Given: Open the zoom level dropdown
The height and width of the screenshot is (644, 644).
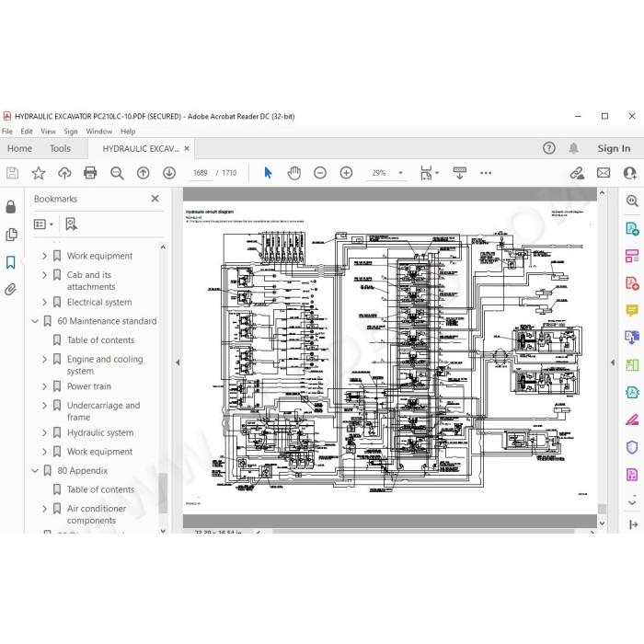Looking at the screenshot, I should [x=401, y=173].
